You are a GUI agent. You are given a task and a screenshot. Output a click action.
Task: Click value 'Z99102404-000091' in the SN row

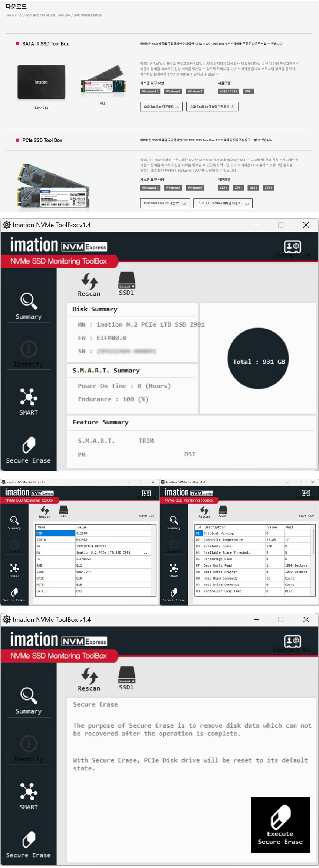click(91, 546)
